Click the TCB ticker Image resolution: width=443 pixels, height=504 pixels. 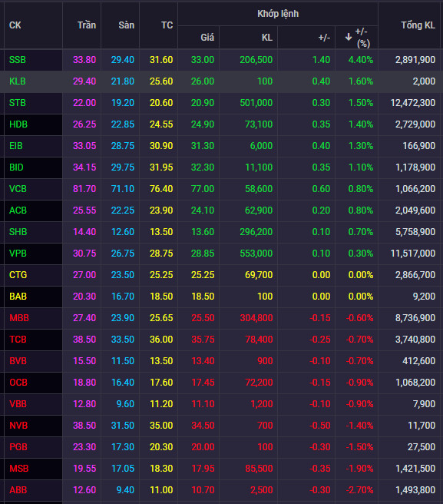coord(18,340)
